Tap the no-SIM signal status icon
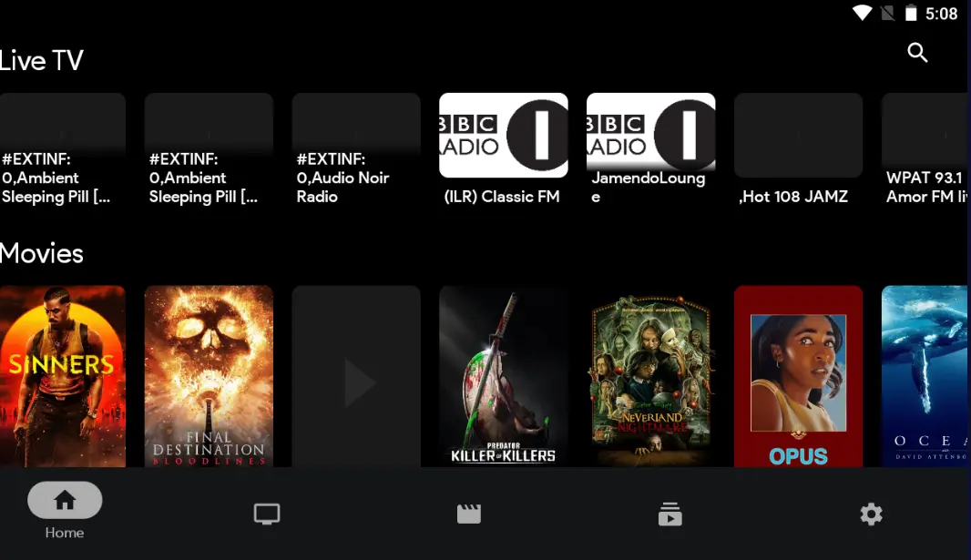Viewport: 971px width, 560px height. click(887, 13)
